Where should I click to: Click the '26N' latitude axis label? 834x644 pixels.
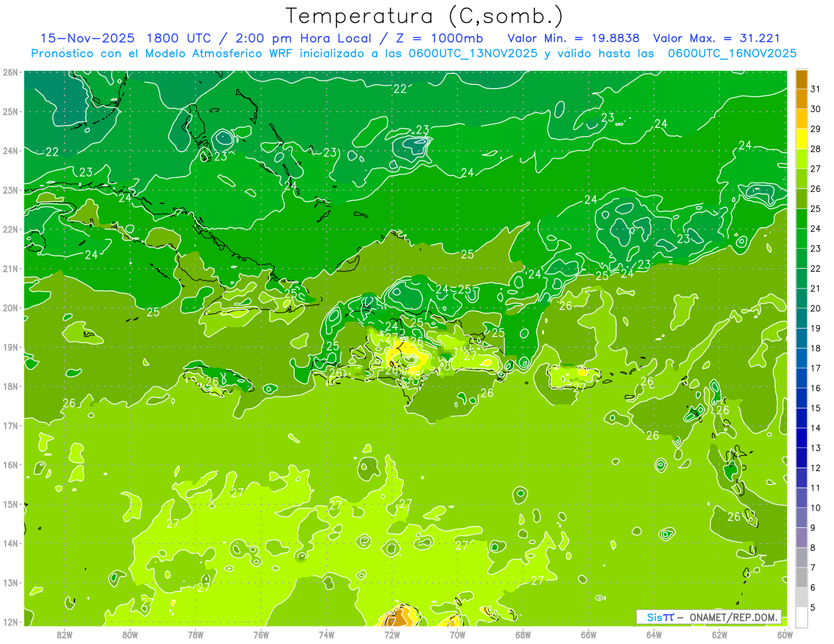tap(10, 72)
